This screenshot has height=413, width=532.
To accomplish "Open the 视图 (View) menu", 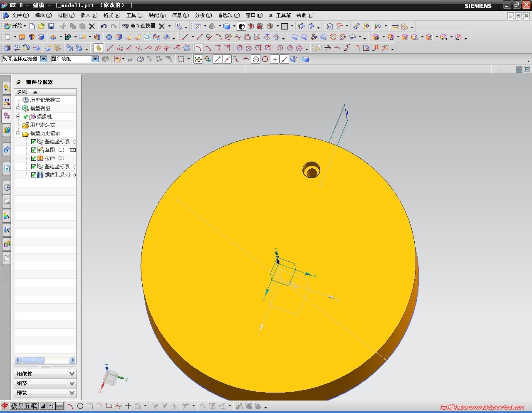I will tap(66, 15).
